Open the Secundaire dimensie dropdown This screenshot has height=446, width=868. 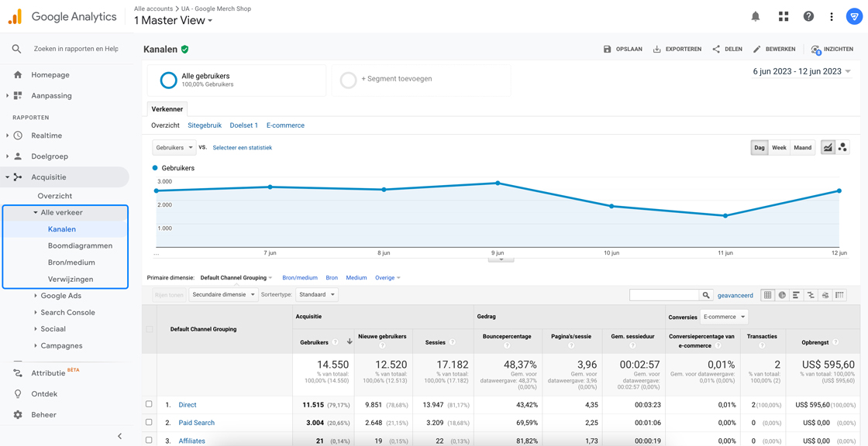tap(224, 295)
